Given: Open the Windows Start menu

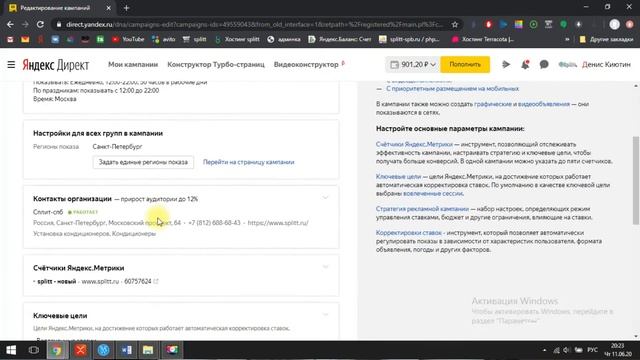Looking at the screenshot, I should tap(11, 350).
